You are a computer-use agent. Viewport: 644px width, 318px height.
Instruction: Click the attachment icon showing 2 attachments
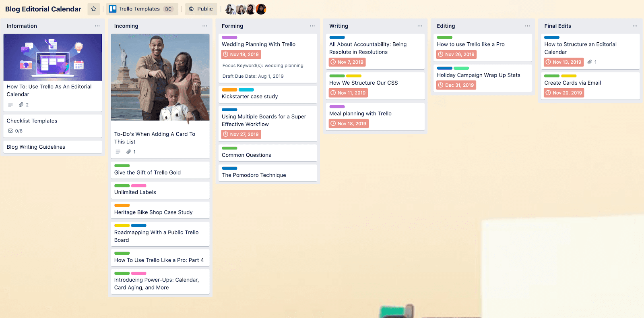tap(21, 105)
